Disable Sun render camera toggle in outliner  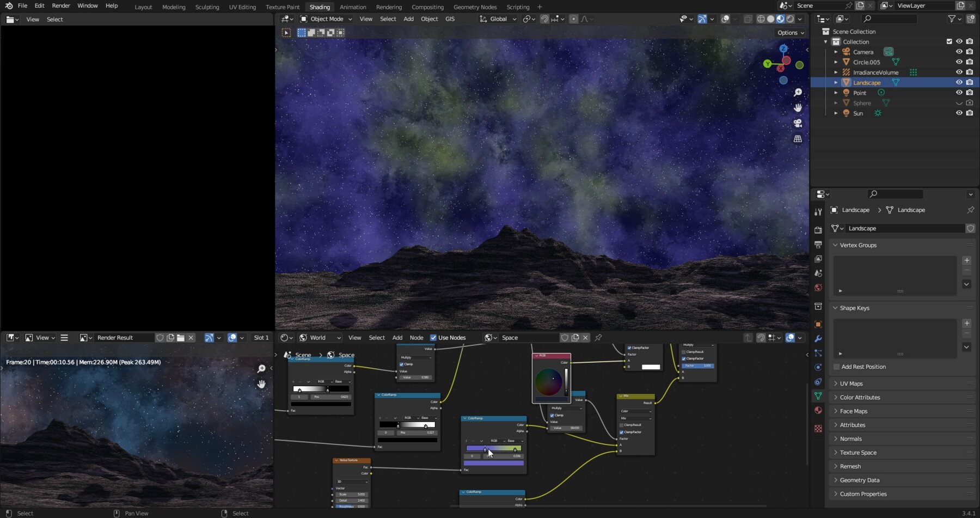[970, 113]
